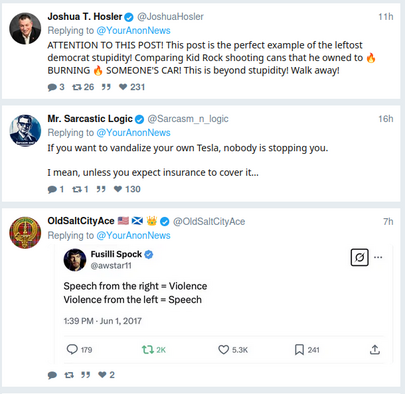This screenshot has height=394, width=405.
Task: Retweet Joshua T. Hosler's post
Action: (x=77, y=87)
